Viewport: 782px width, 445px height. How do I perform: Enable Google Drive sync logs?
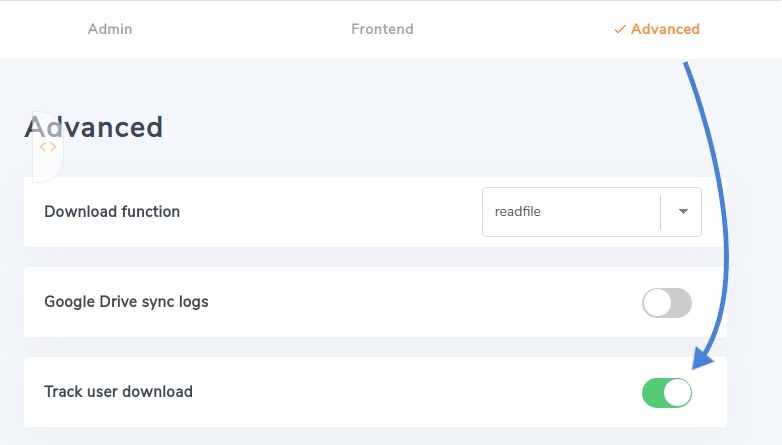(x=666, y=302)
